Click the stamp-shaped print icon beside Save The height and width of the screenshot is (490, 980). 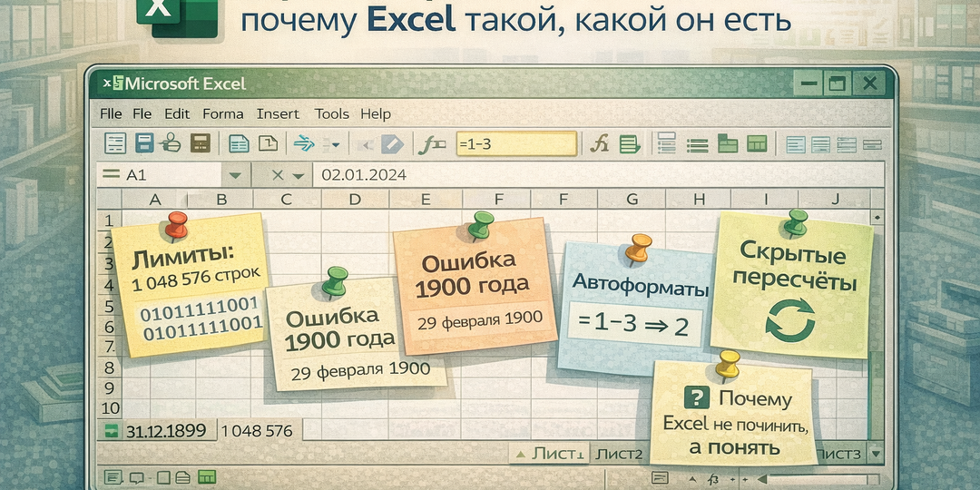tap(170, 143)
